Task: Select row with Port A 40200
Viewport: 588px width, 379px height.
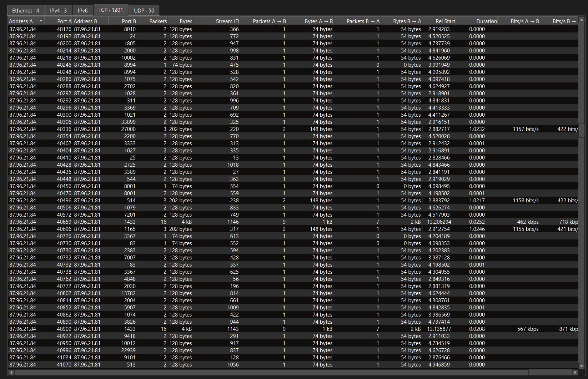Action: click(293, 44)
